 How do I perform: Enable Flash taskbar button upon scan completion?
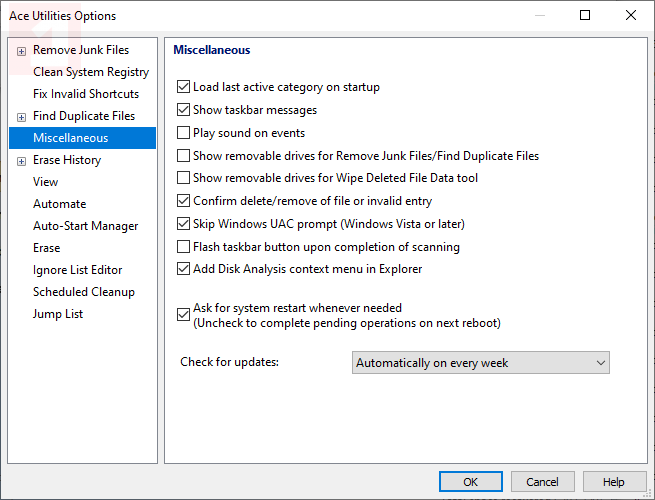(183, 247)
